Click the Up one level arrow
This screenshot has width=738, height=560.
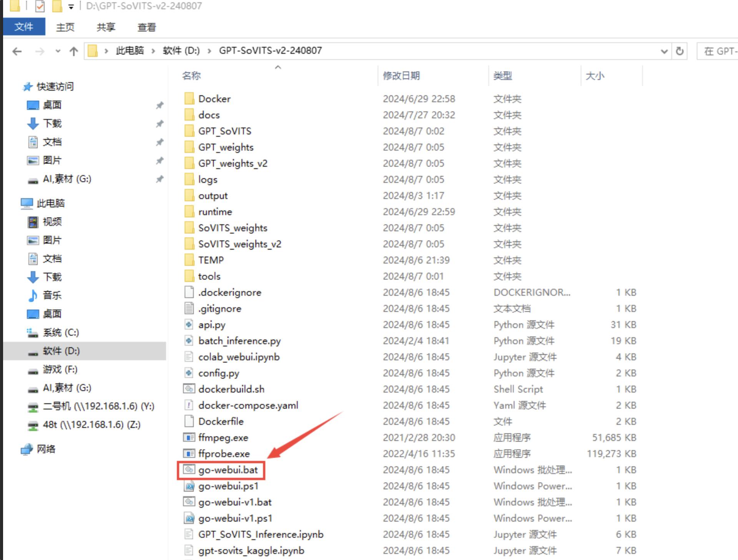73,51
